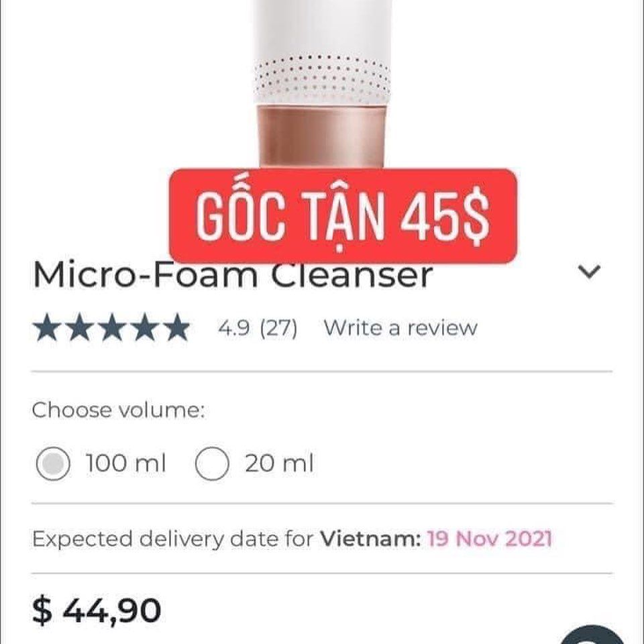Open the (27) reviews count
644x644 pixels.
(x=278, y=328)
